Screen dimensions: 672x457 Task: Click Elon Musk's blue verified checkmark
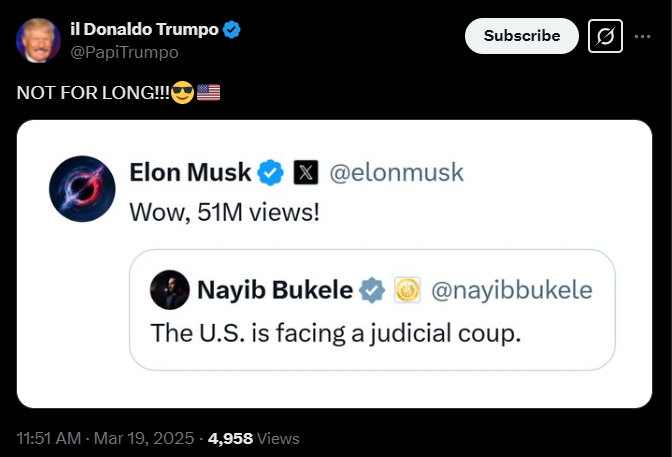[x=270, y=172]
